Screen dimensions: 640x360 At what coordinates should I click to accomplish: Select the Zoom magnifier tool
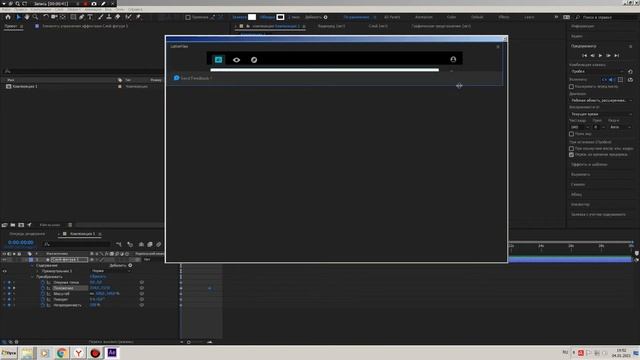pos(36,17)
